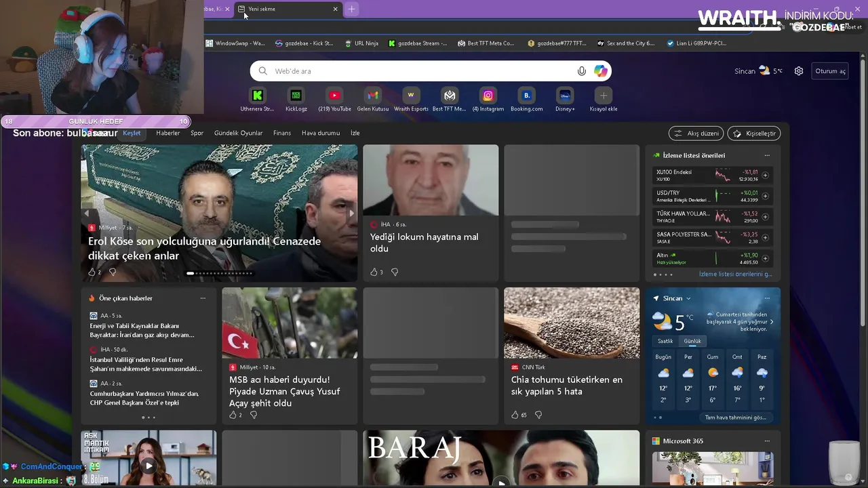Open the Sex and the City bookmark
868x488 pixels.
click(626, 43)
